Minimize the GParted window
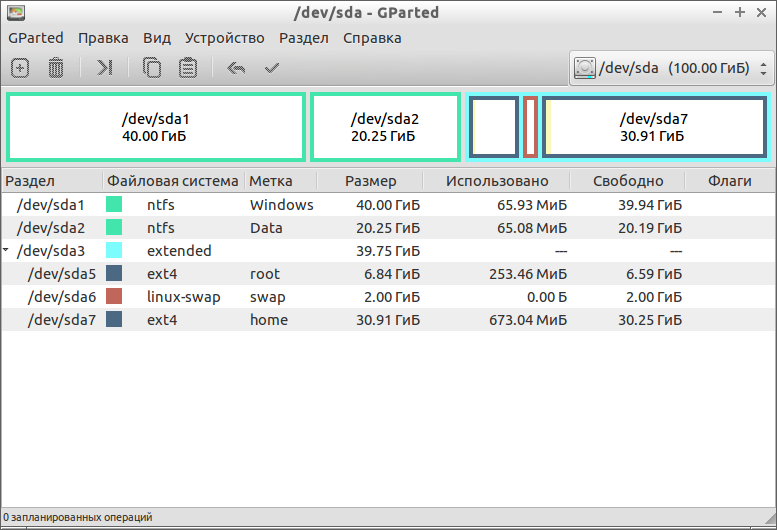 coord(717,12)
